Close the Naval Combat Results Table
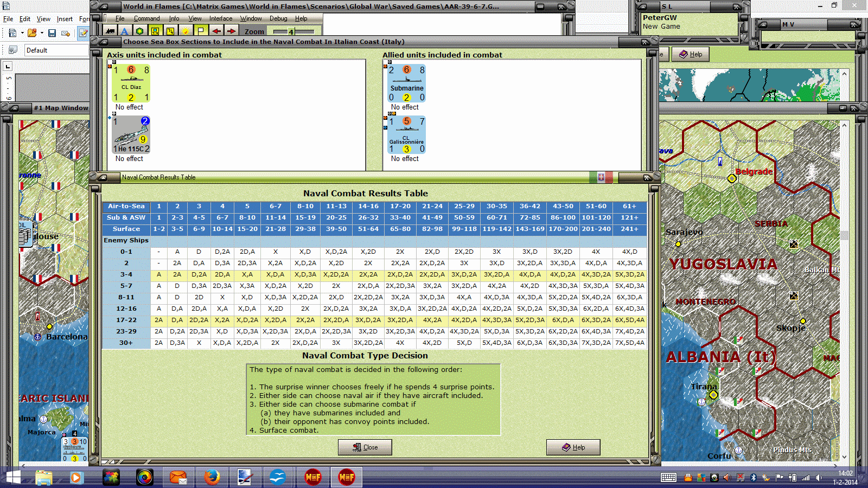The width and height of the screenshot is (868, 488). click(365, 447)
